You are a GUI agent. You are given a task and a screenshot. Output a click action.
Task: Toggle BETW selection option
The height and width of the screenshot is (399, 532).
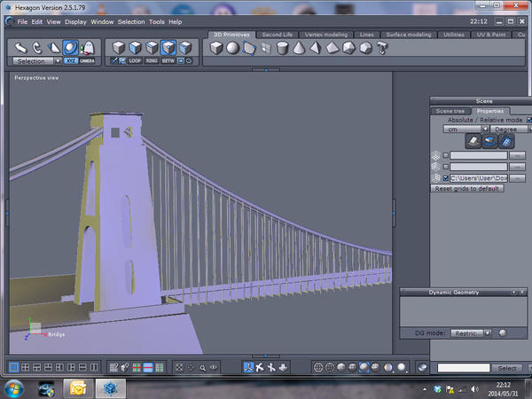click(168, 61)
